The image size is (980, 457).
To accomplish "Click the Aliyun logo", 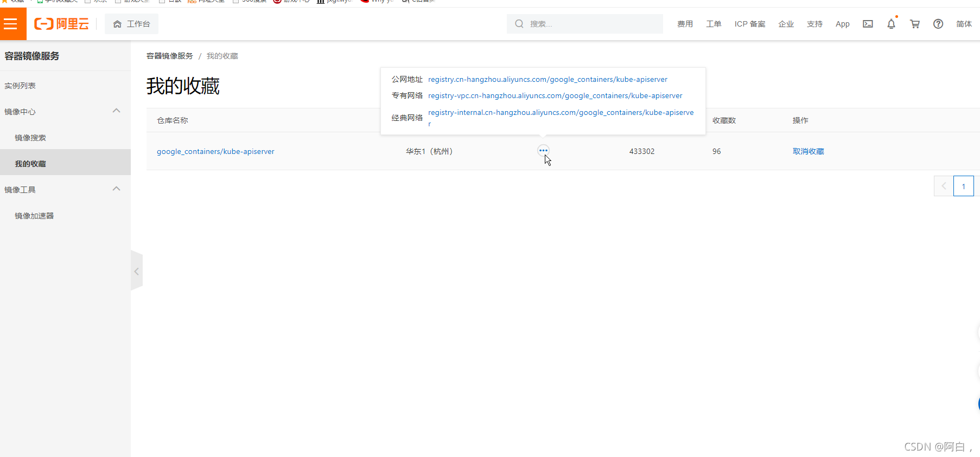I will pos(61,24).
